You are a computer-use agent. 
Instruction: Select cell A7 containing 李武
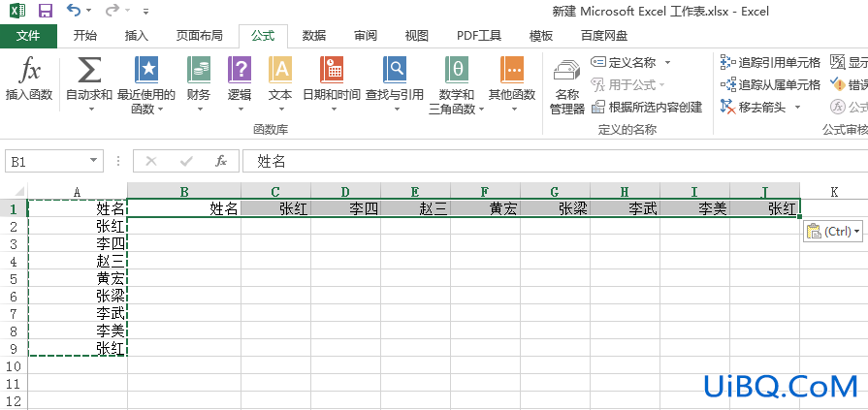point(78,313)
